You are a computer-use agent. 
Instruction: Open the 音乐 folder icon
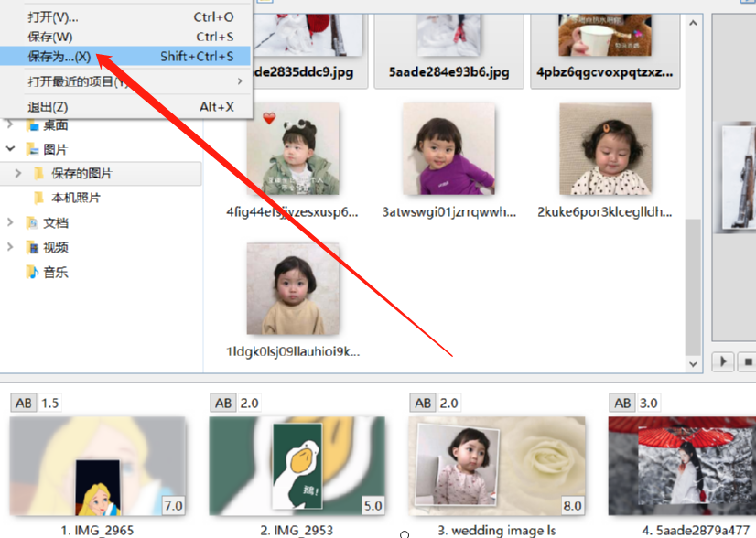[x=32, y=272]
